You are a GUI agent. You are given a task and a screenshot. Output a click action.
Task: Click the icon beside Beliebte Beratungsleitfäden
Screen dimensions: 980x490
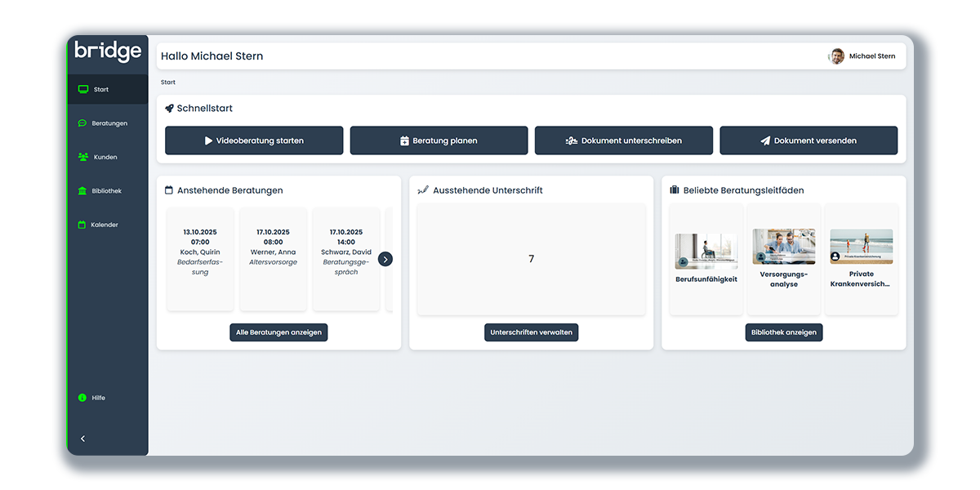pyautogui.click(x=675, y=190)
